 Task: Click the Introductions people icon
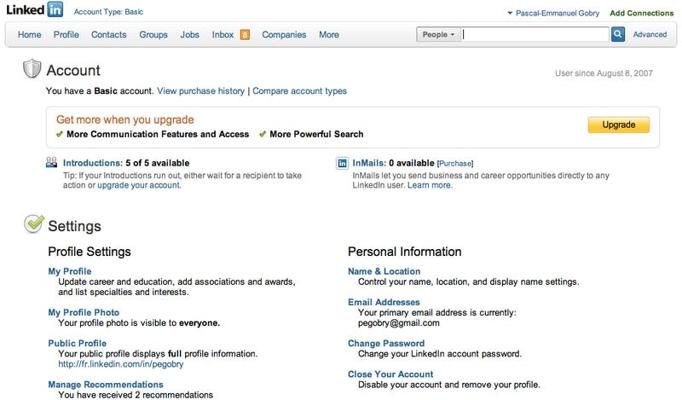51,163
